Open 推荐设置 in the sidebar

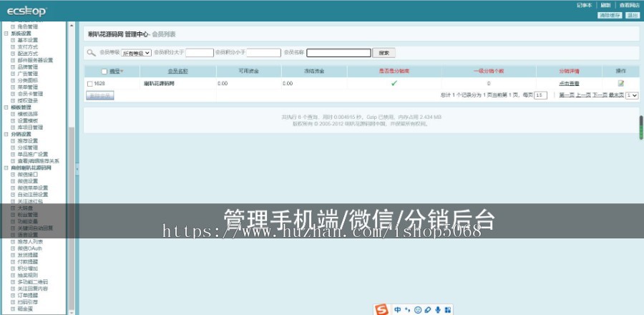27,141
